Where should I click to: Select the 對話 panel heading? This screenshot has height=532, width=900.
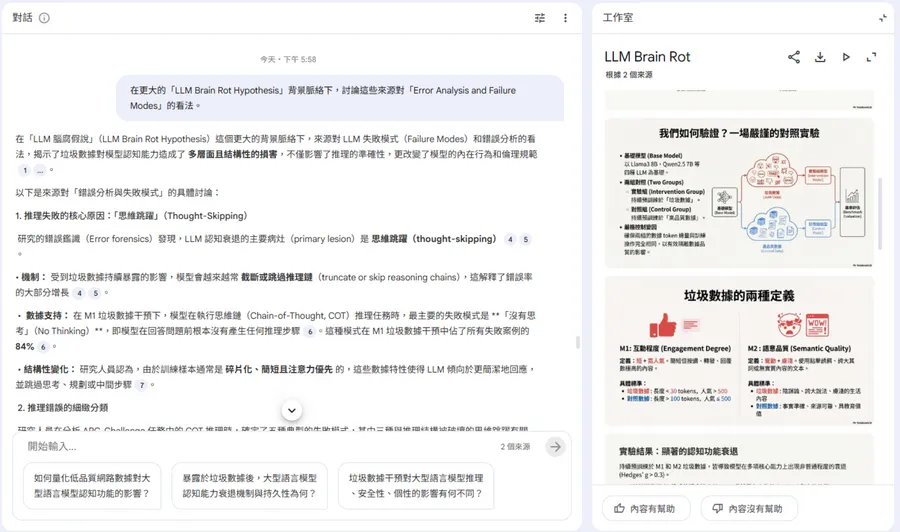point(22,18)
